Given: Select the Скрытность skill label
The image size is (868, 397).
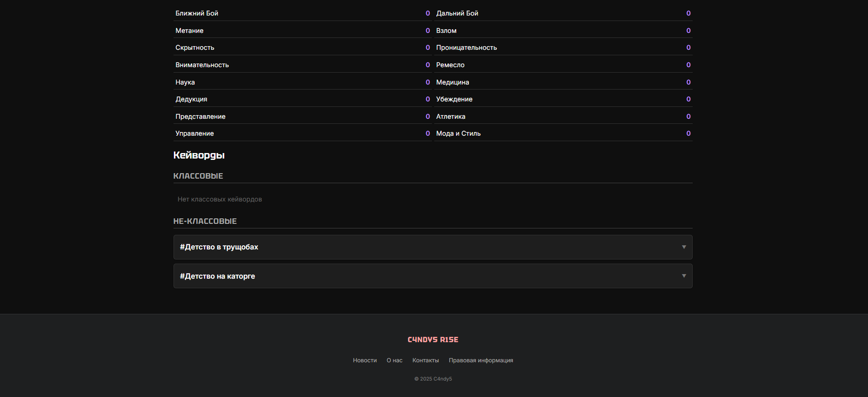Looking at the screenshot, I should 195,48.
